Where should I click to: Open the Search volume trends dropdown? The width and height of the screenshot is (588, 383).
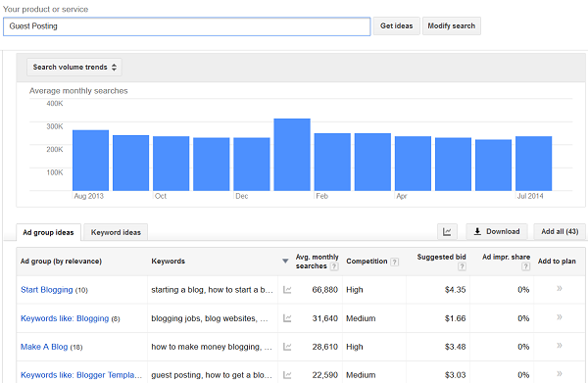(x=74, y=67)
